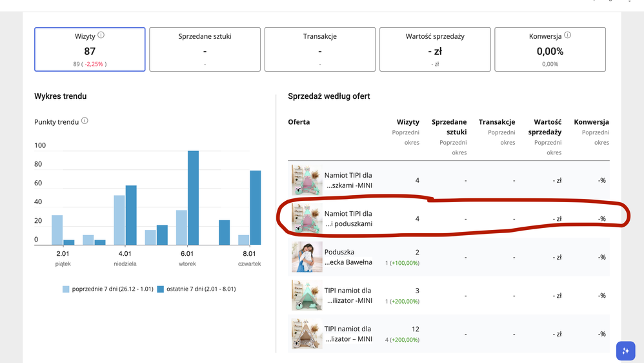Image resolution: width=644 pixels, height=363 pixels.
Task: Click the info icon next to Wizyty
Action: click(x=101, y=36)
